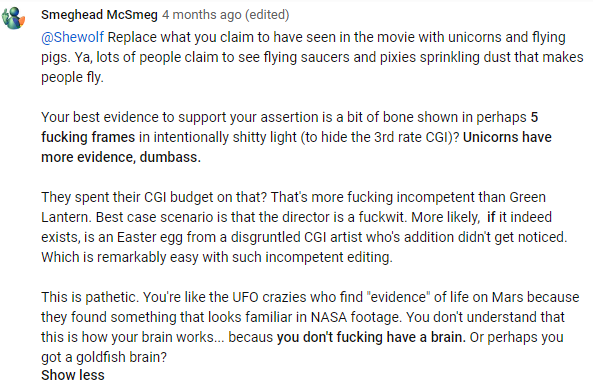Click the bold word 'if' before 'it indeed'
The width and height of the screenshot is (593, 388).
[491, 217]
